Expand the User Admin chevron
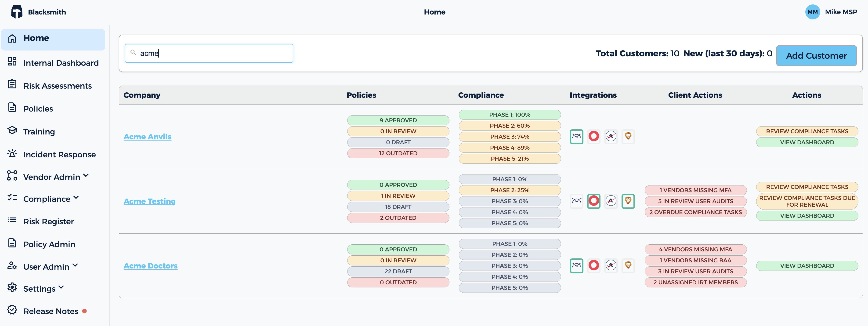The height and width of the screenshot is (326, 868). point(75,266)
